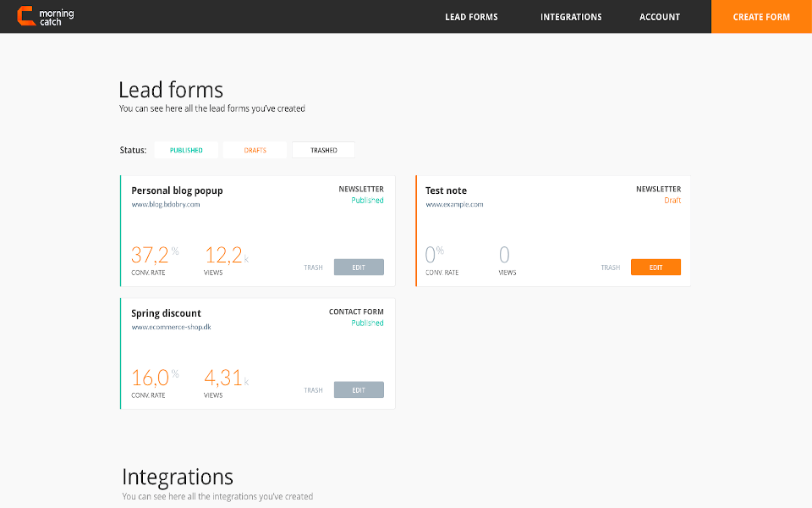Open the Lead Forms menu
812x508 pixels.
471,17
